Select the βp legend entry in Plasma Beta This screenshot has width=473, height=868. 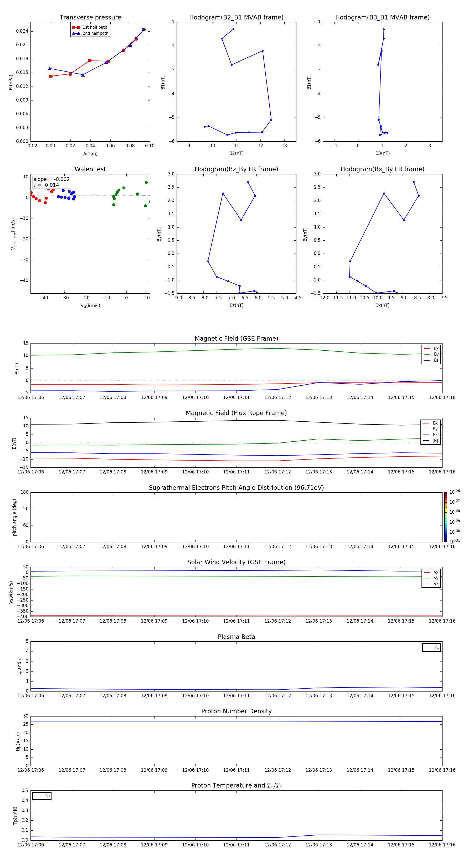[431, 647]
